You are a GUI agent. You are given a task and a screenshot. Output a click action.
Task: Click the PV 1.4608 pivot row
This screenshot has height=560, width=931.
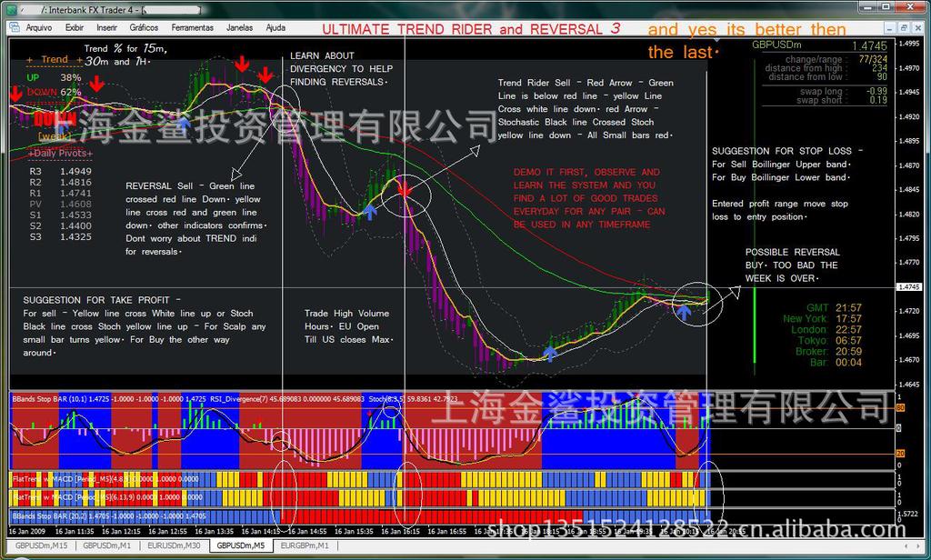tap(60, 205)
